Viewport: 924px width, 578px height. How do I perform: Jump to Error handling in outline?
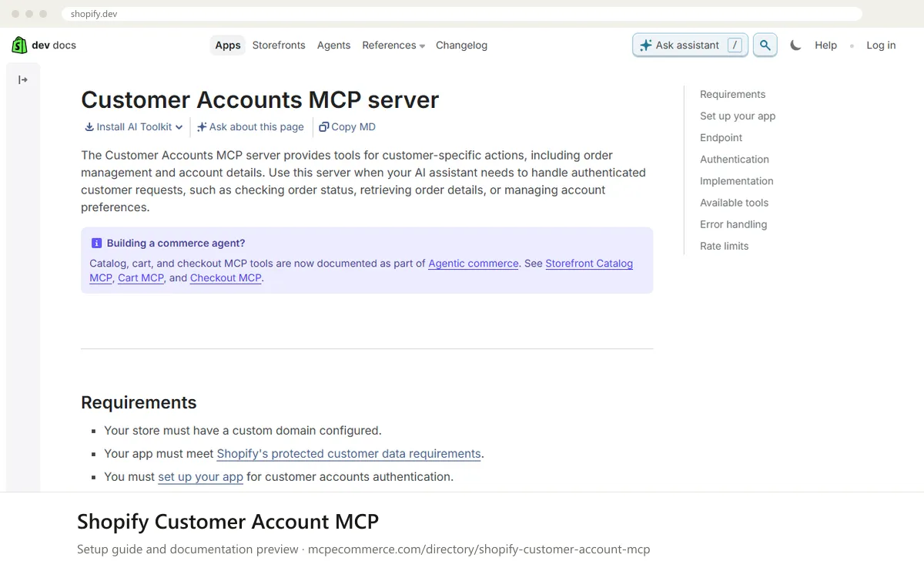coord(733,224)
